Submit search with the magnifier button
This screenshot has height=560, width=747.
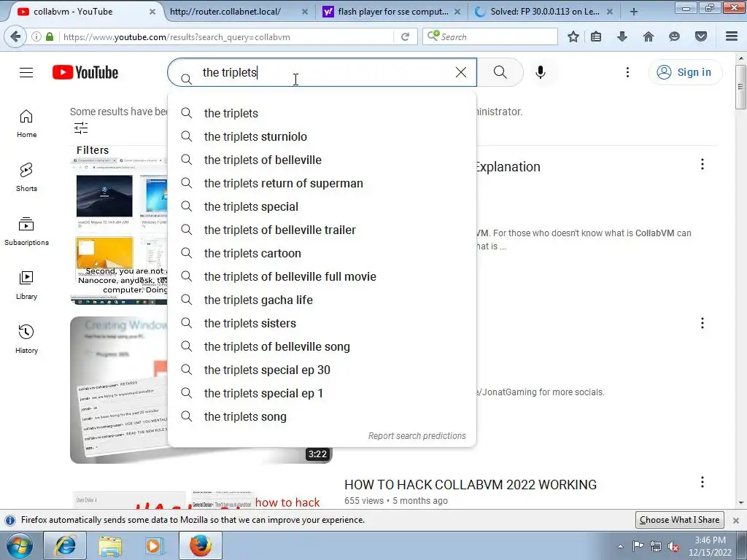tap(500, 72)
